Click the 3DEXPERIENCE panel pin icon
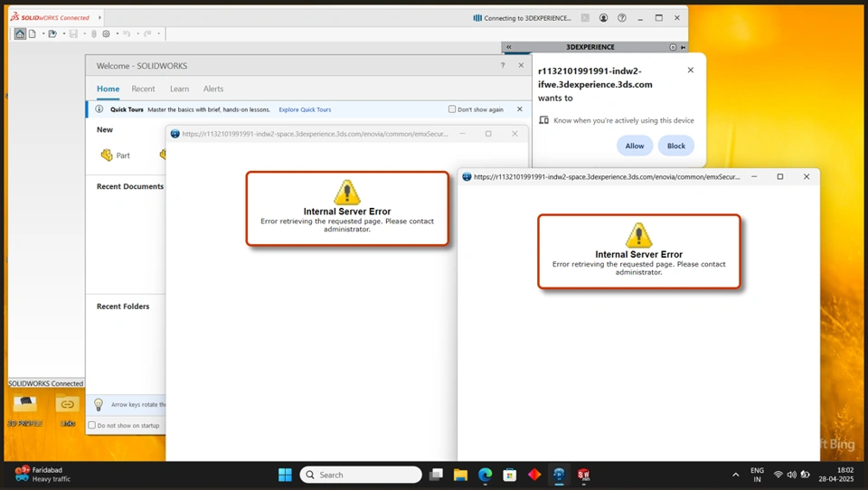This screenshot has height=490, width=868. point(684,47)
